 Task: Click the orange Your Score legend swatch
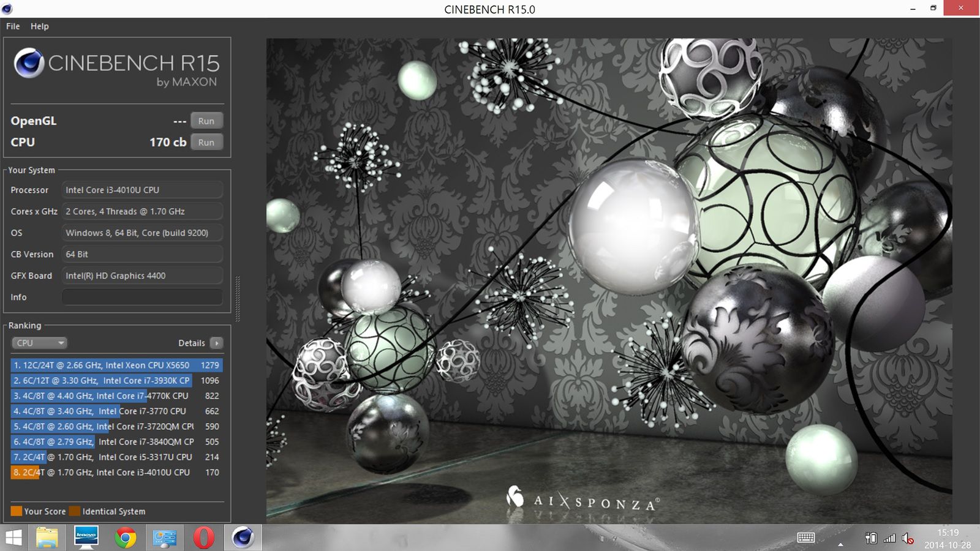(17, 511)
